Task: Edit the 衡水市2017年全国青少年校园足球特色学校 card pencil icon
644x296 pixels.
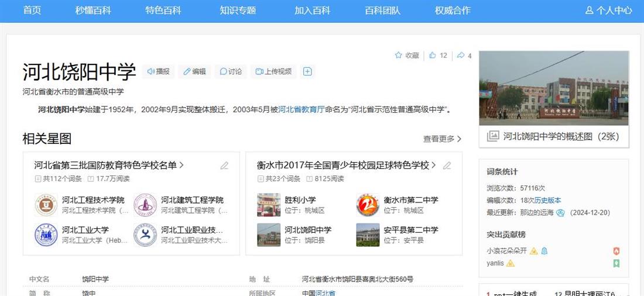Action: coord(447,166)
